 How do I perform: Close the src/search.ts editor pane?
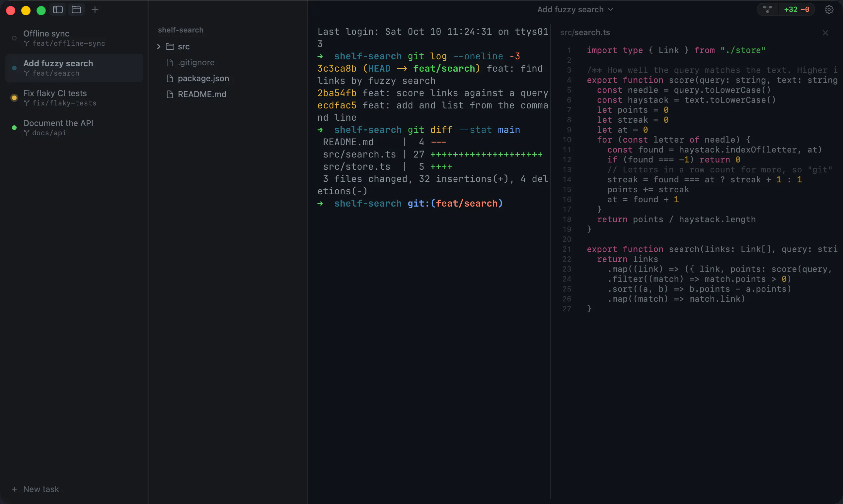[825, 32]
